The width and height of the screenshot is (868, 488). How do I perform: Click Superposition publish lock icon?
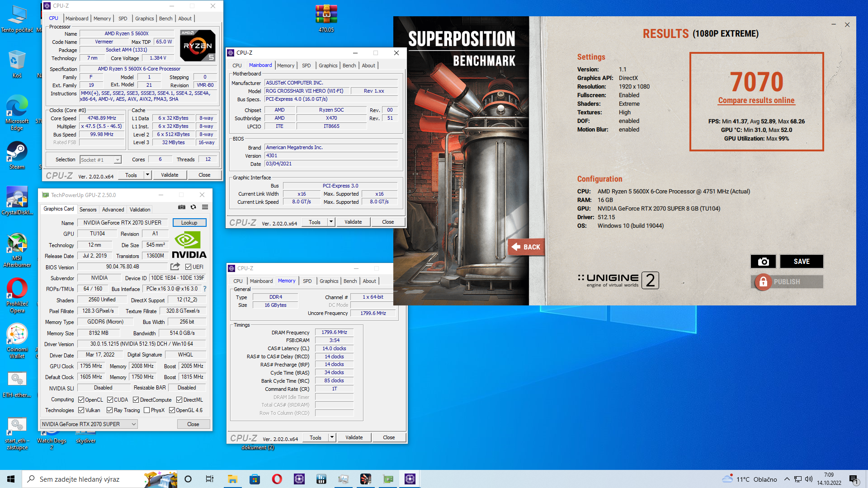(x=763, y=282)
